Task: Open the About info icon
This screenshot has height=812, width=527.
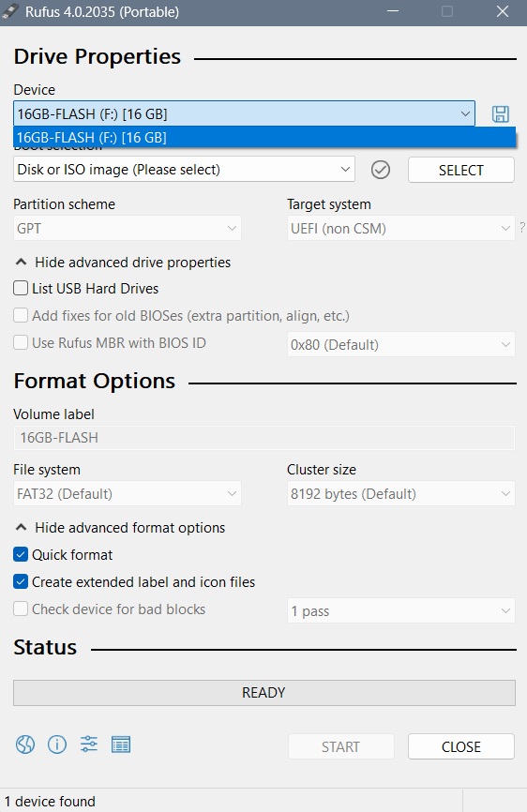Action: click(x=57, y=744)
